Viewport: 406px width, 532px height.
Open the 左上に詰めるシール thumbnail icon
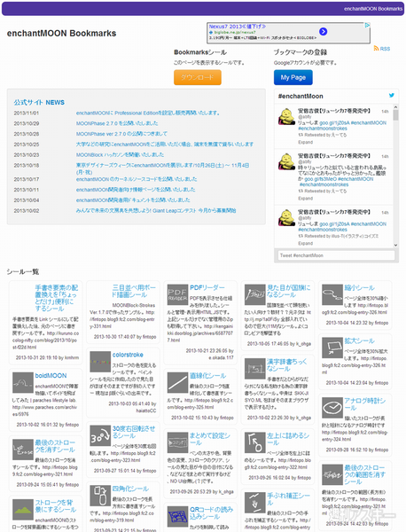[x=254, y=442]
